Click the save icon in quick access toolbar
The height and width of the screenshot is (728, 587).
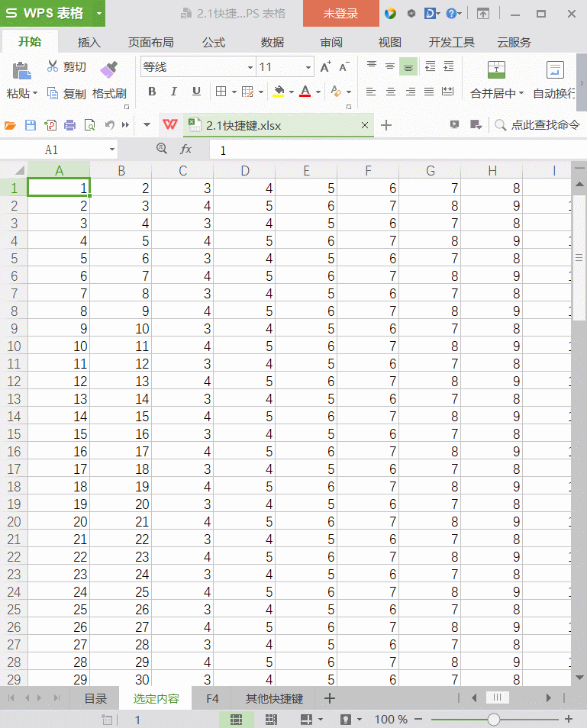point(31,125)
